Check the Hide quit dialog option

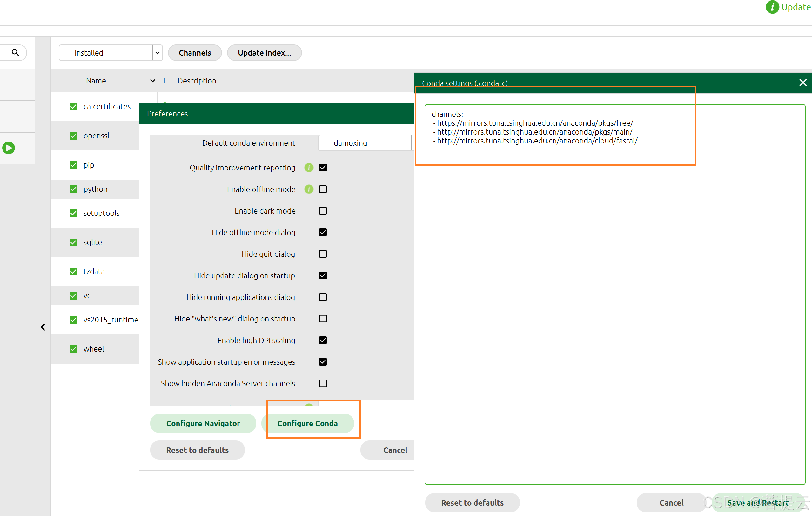323,254
